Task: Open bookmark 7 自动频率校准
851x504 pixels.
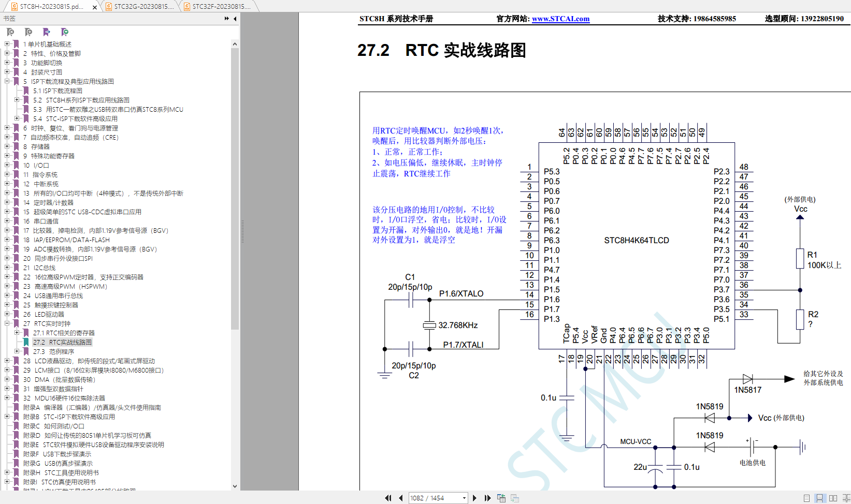Action: pyautogui.click(x=70, y=137)
